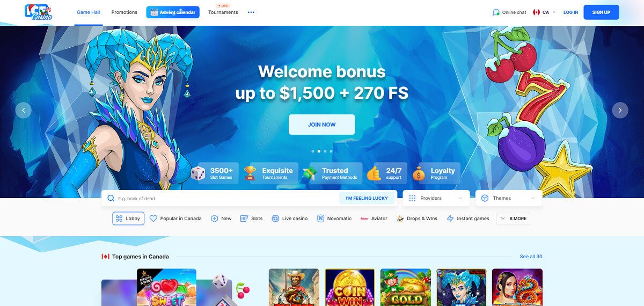Open the Drops & Wins category

417,218
